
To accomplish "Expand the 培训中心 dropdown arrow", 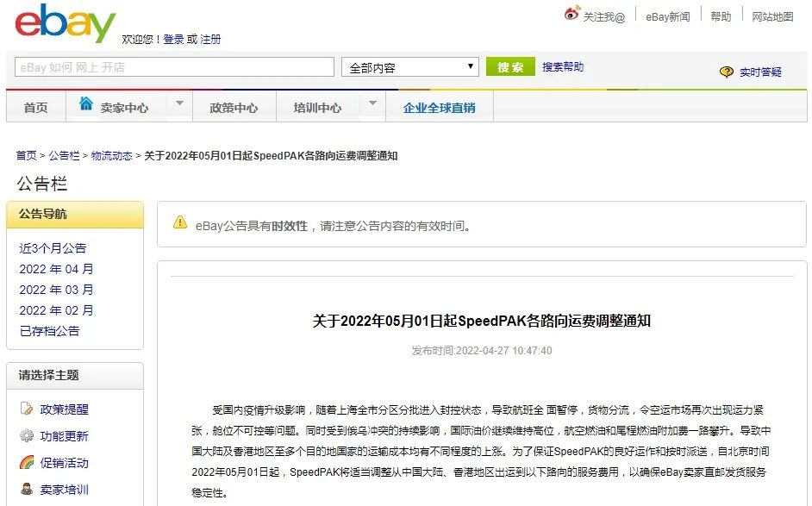I will coord(372,104).
